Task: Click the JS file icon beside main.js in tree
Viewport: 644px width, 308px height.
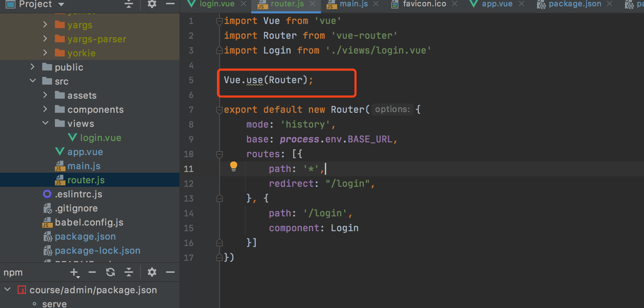Action: pos(60,166)
